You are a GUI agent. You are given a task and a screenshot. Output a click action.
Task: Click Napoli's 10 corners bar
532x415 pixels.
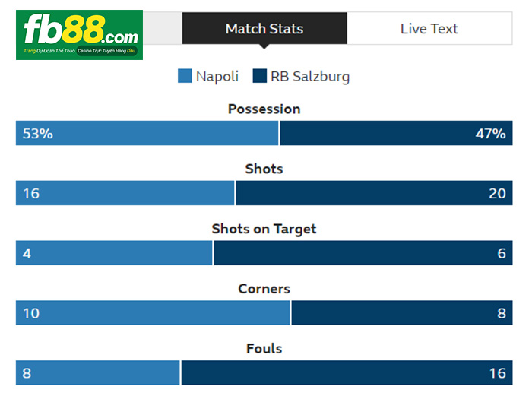153,312
